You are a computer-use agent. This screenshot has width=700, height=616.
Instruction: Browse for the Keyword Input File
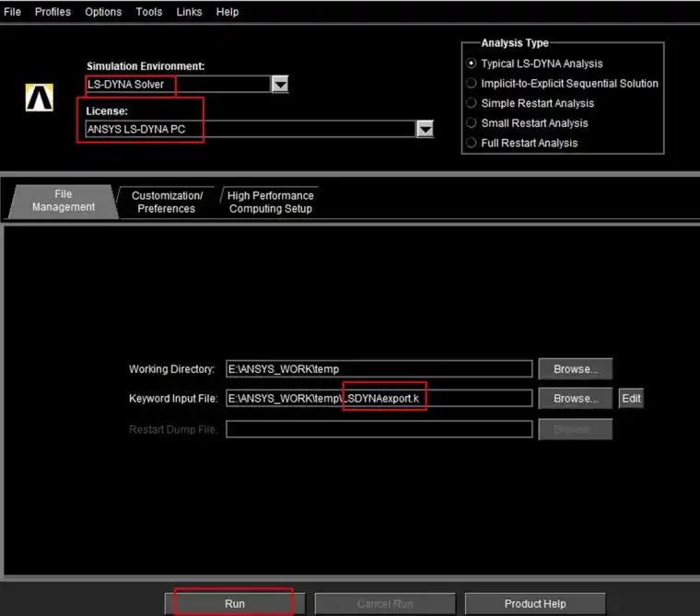pyautogui.click(x=576, y=398)
